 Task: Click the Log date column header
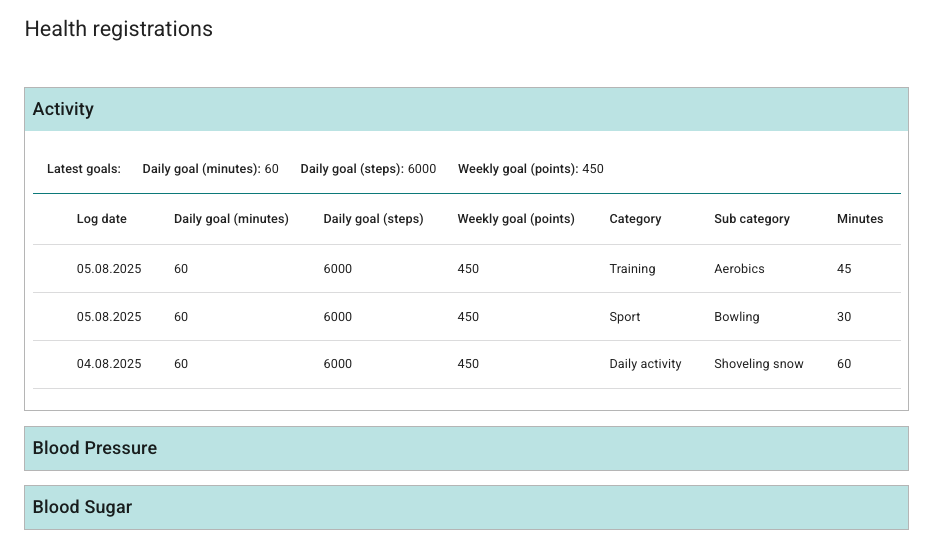(x=101, y=219)
